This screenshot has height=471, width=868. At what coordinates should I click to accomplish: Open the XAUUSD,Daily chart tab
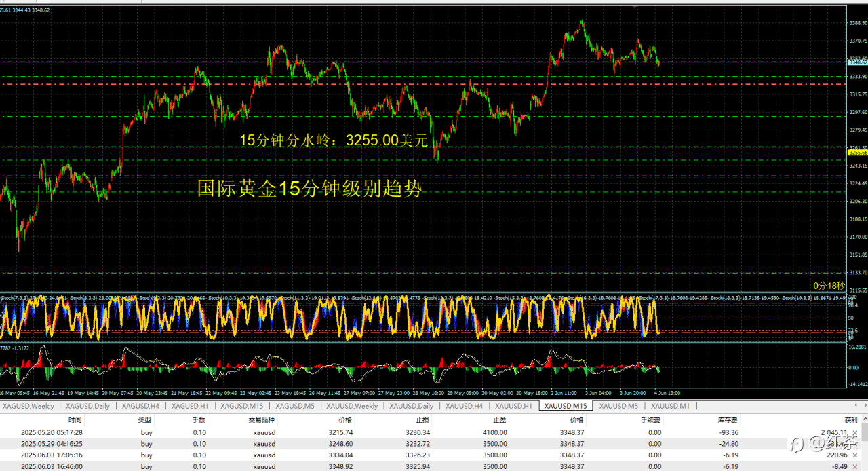[x=412, y=406]
